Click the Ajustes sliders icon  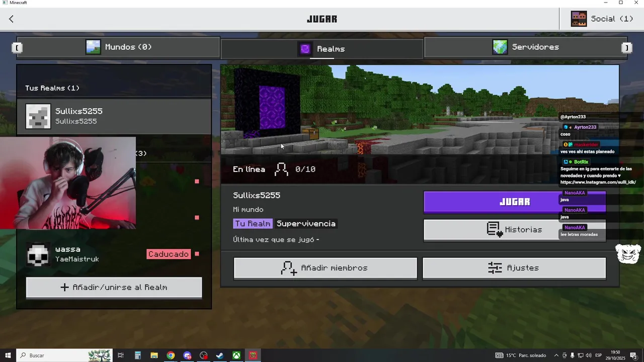[495, 268]
